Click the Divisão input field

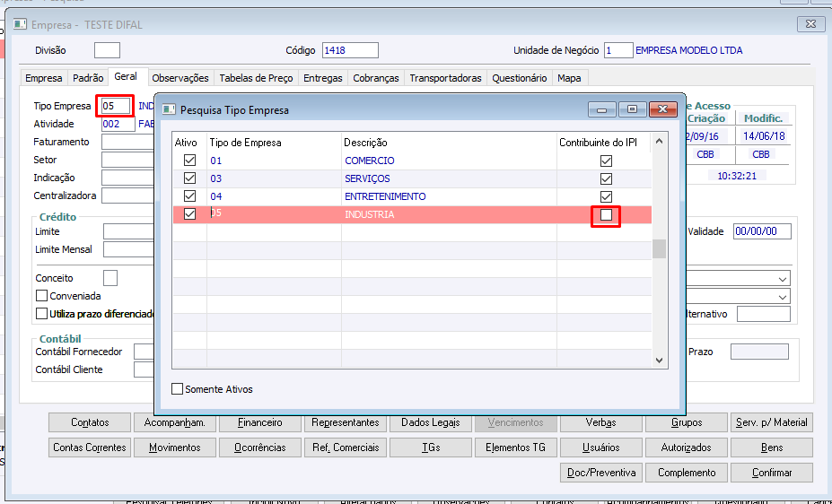click(x=107, y=50)
